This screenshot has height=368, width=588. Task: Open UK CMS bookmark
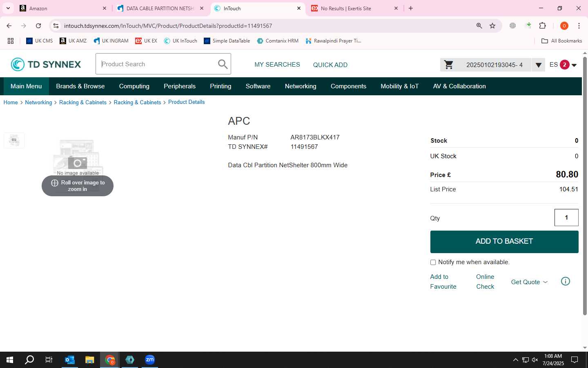[40, 41]
